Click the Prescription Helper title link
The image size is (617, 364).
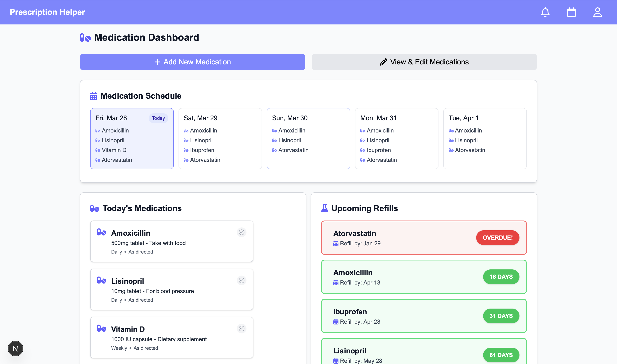(47, 12)
